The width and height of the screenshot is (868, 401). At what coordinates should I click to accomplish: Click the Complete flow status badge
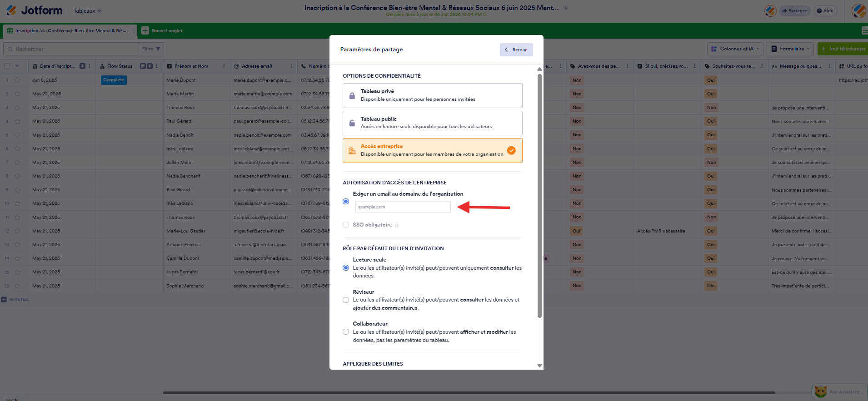(114, 80)
